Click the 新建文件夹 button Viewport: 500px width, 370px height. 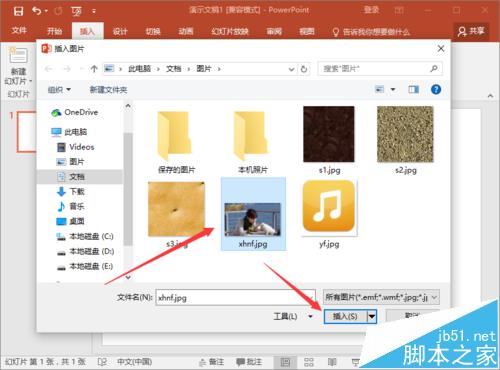pos(108,89)
